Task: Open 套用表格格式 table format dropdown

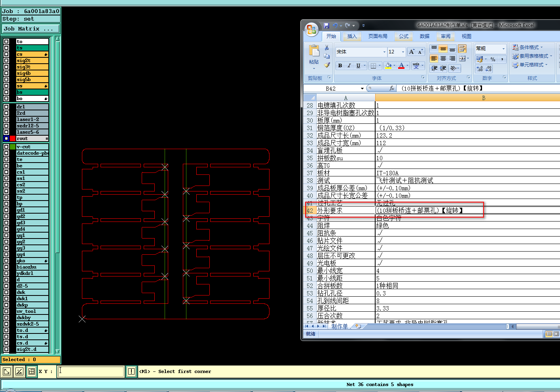Action: tap(532, 56)
